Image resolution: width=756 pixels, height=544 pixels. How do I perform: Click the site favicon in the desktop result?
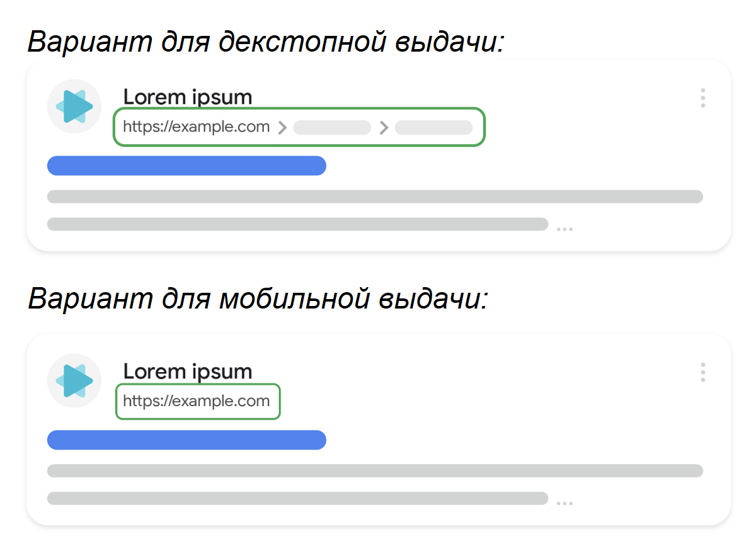pyautogui.click(x=74, y=106)
